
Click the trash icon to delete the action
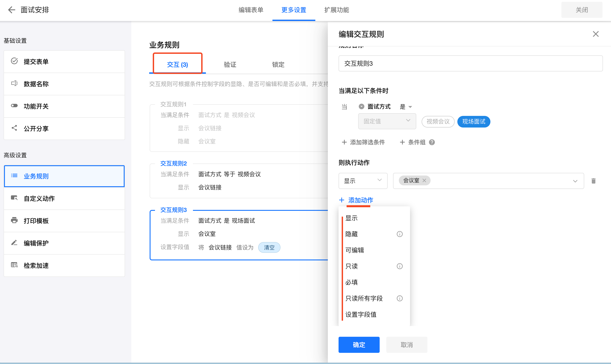pyautogui.click(x=593, y=181)
